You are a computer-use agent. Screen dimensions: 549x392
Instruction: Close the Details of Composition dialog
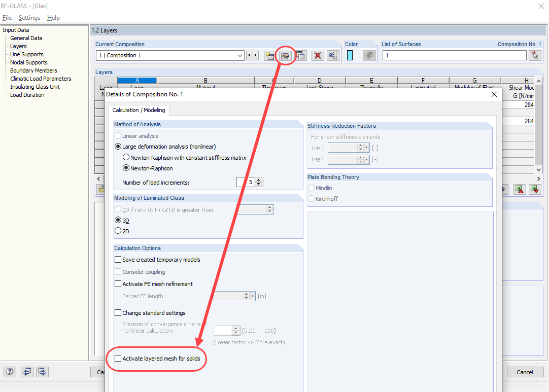(494, 94)
